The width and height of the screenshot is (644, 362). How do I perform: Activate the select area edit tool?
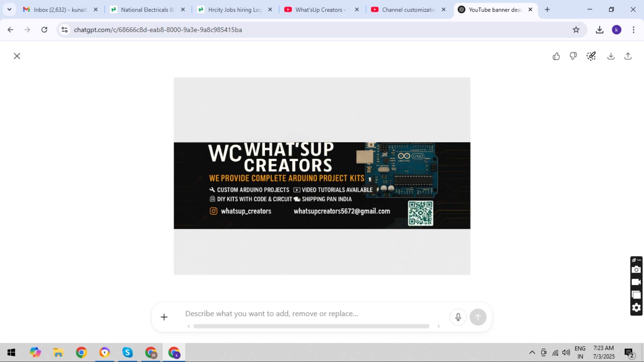point(591,56)
